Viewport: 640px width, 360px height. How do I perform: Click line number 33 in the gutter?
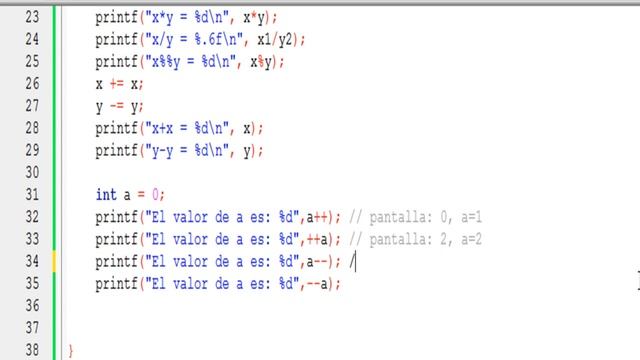[32, 239]
